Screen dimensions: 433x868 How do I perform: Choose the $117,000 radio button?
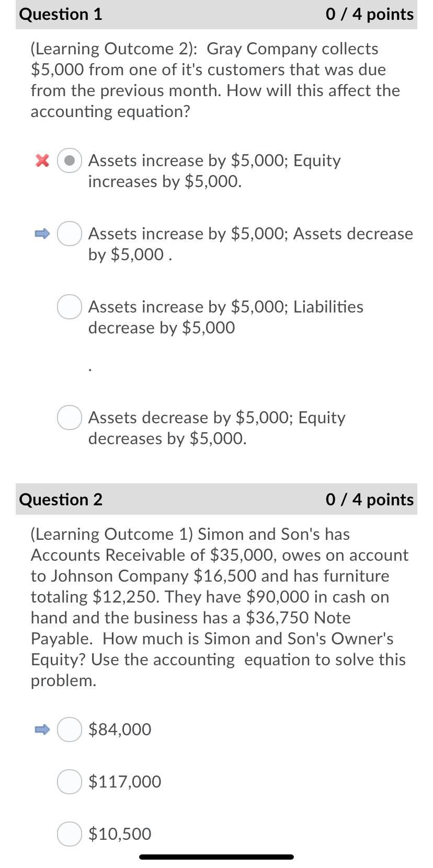69,781
